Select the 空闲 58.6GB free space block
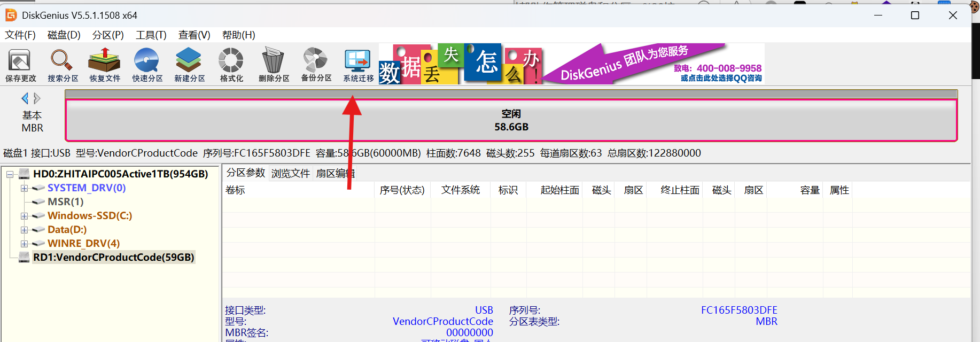This screenshot has height=342, width=980. pos(511,120)
